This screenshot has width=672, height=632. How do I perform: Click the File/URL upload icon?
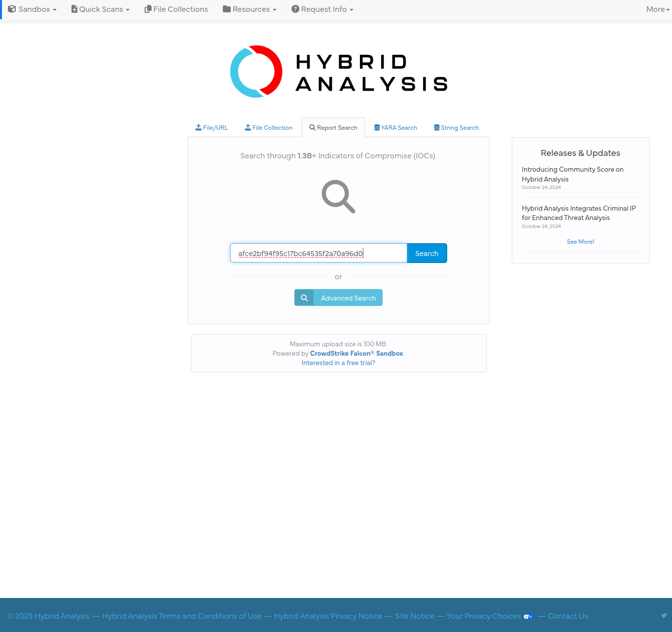point(199,127)
